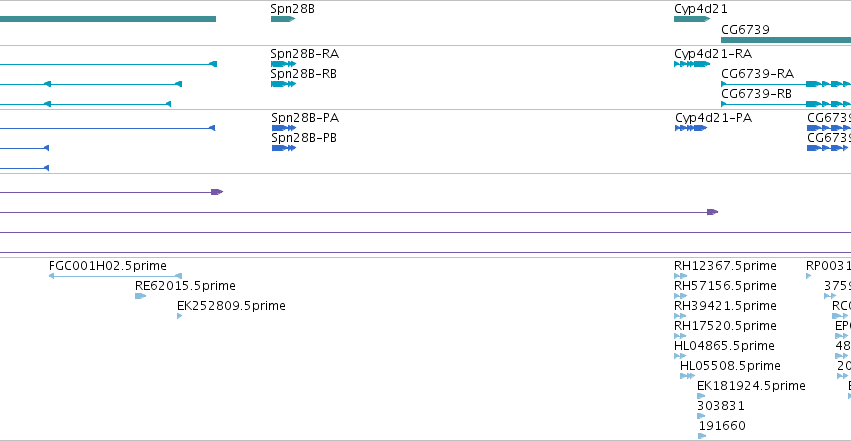Click the Cyp4d21 gene label text
851x441 pixels.
pos(701,9)
